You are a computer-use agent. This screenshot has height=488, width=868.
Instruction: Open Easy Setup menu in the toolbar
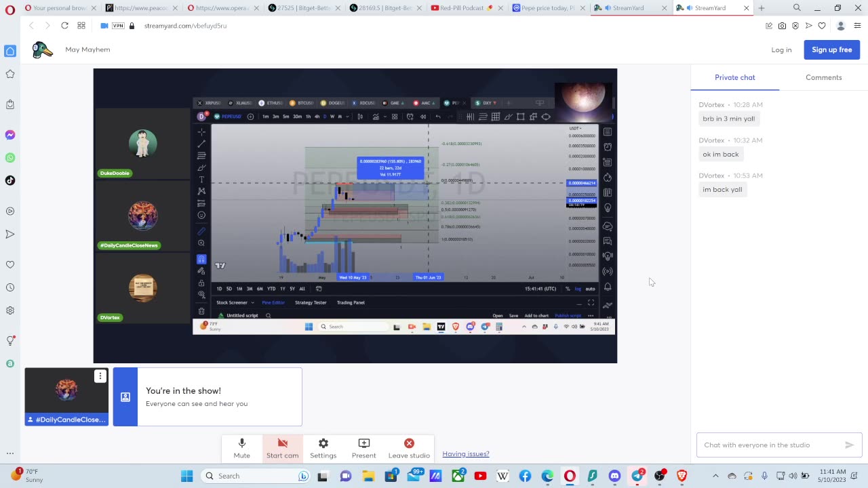coord(857,26)
